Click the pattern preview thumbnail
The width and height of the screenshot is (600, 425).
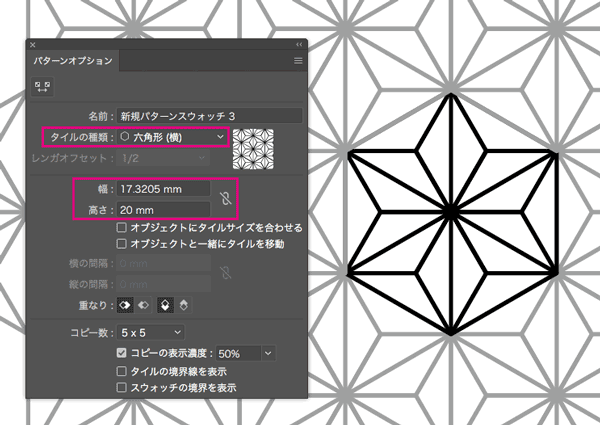(253, 149)
